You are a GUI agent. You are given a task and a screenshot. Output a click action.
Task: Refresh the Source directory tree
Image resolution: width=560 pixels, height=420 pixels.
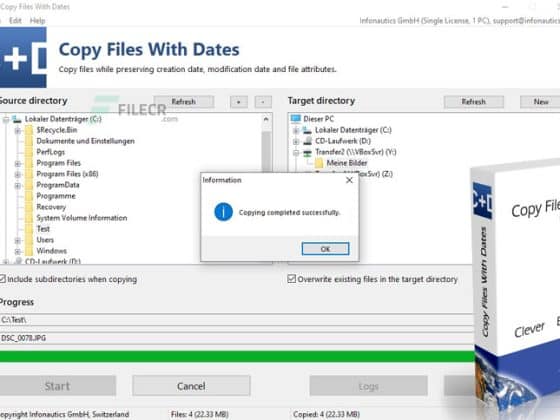184,102
